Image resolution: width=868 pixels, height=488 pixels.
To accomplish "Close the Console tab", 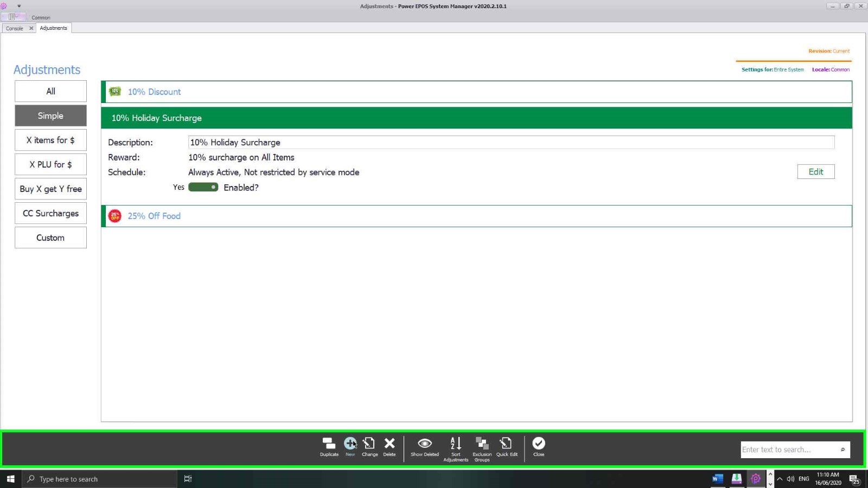I will click(31, 28).
